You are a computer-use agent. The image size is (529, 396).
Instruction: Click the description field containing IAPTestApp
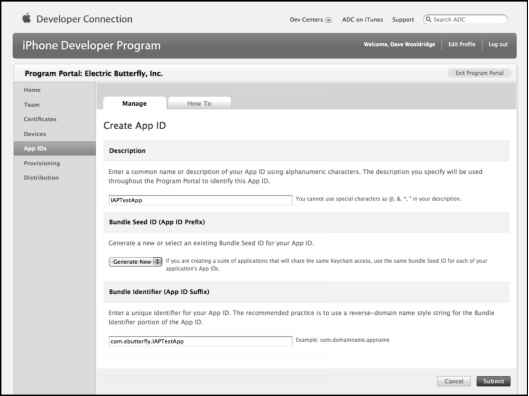pos(200,200)
